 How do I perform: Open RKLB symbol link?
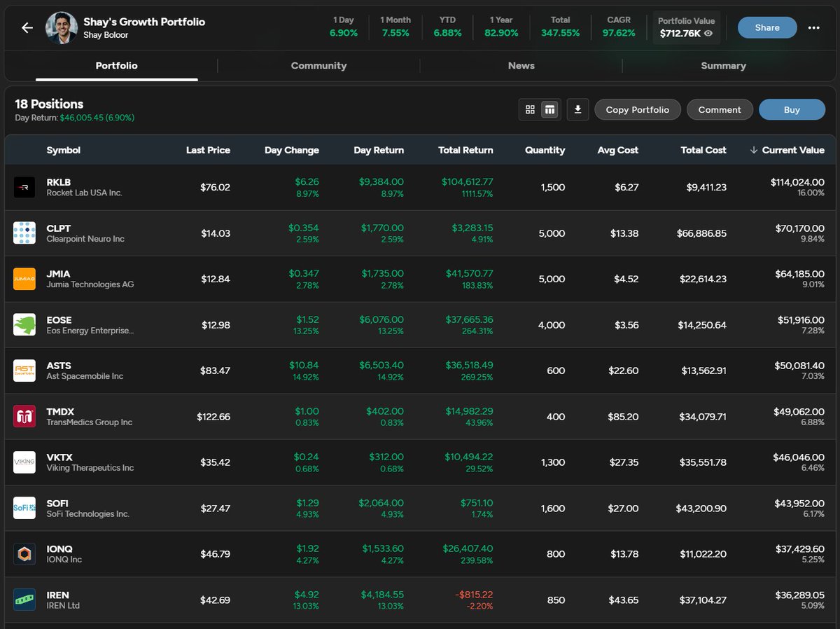[x=59, y=182]
